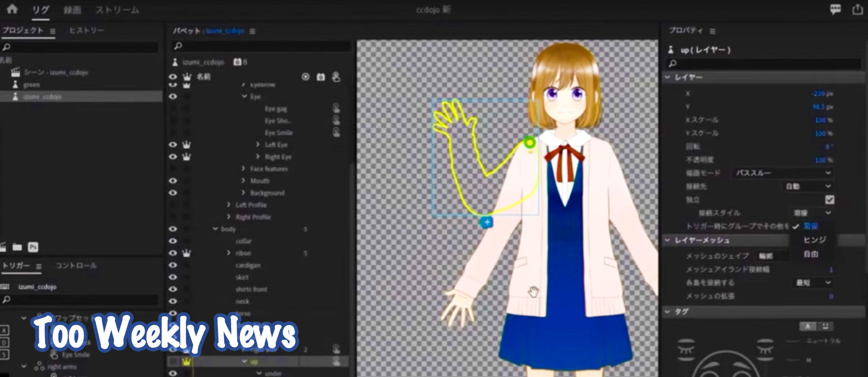Viewport: 868px width, 377px height.
Task: Open the chat feedback speech bubble icon
Action: point(835,9)
